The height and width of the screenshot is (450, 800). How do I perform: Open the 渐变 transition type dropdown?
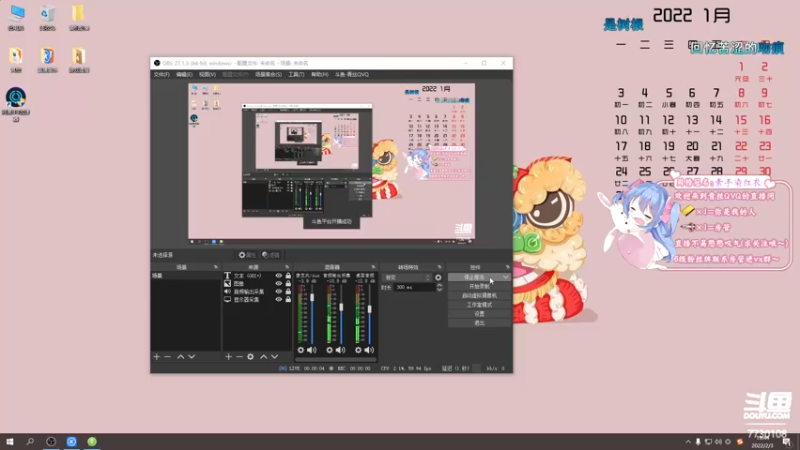[x=407, y=278]
